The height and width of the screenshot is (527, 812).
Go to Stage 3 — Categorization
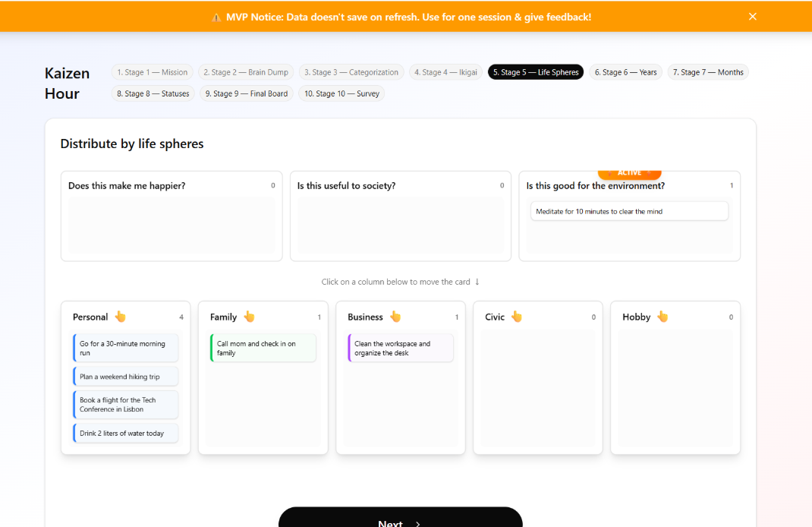[351, 72]
